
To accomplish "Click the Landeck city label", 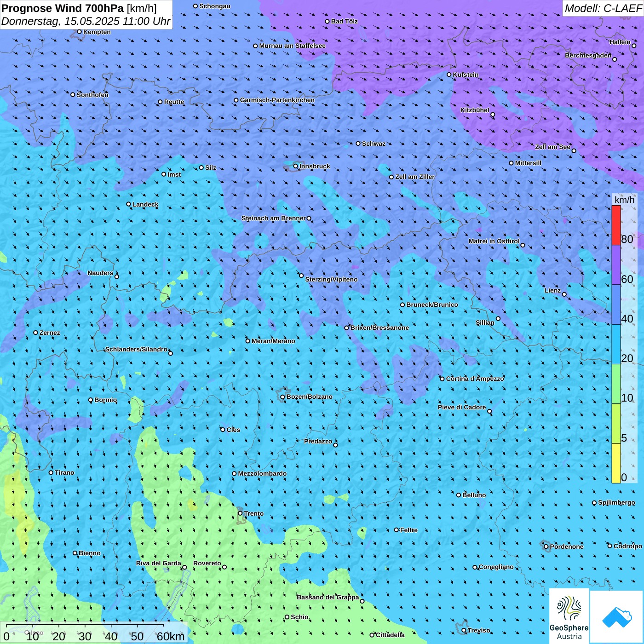I will pos(145,204).
